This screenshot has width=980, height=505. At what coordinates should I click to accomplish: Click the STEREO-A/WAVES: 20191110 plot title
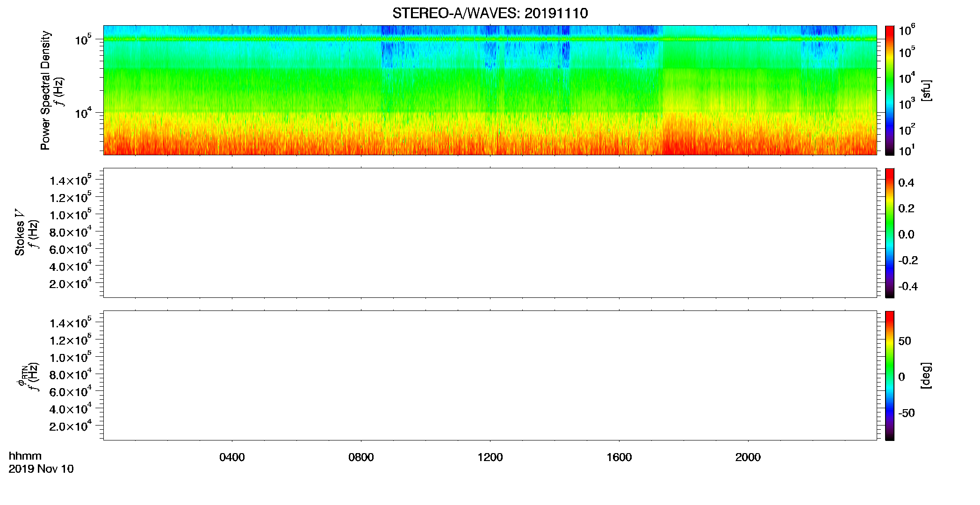[x=490, y=13]
